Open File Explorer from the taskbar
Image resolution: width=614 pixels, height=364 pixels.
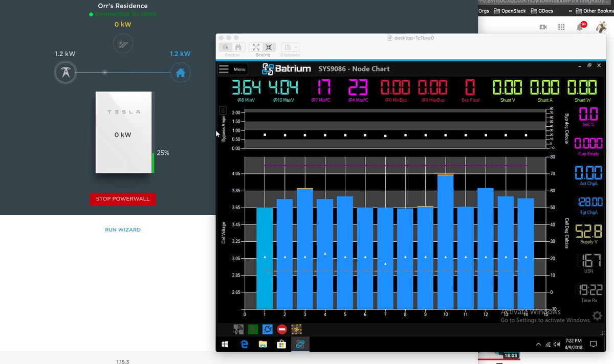[x=262, y=345]
